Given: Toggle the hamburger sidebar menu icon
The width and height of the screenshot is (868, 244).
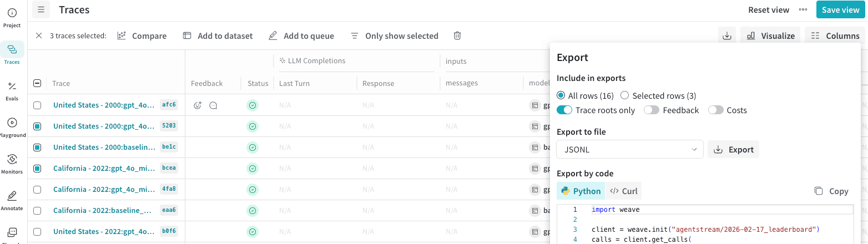Looking at the screenshot, I should (41, 9).
